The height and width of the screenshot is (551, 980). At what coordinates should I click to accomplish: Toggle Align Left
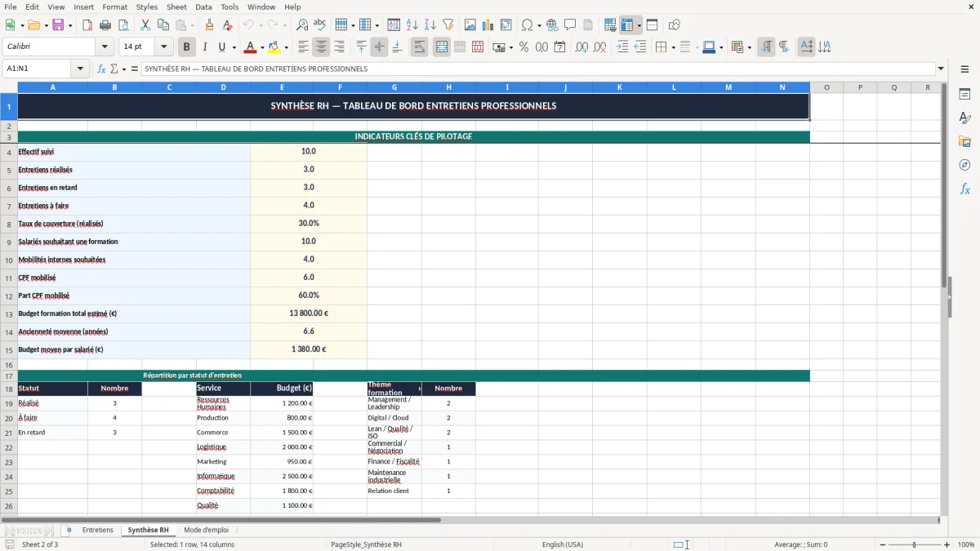[303, 47]
